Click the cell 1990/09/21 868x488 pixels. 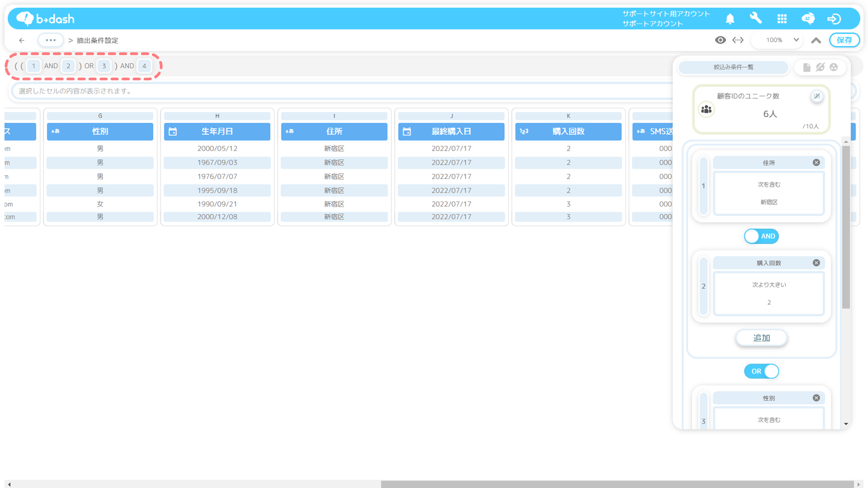[217, 204]
